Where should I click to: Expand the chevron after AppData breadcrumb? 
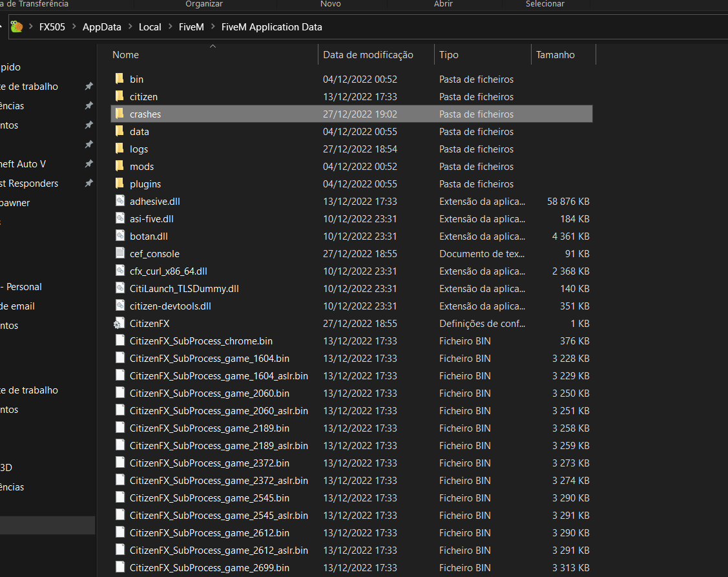tap(130, 26)
